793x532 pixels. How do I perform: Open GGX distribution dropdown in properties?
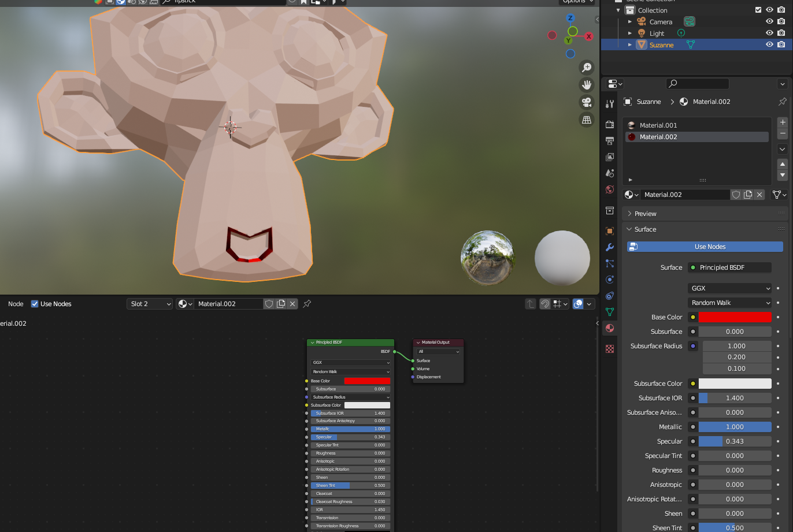tap(731, 288)
